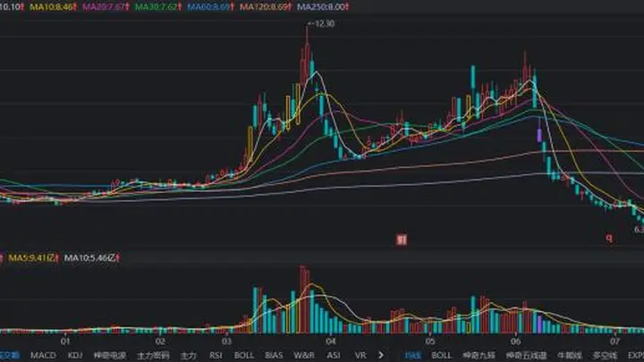
Task: Switch to the MACD indicator tab
Action: pos(43,355)
